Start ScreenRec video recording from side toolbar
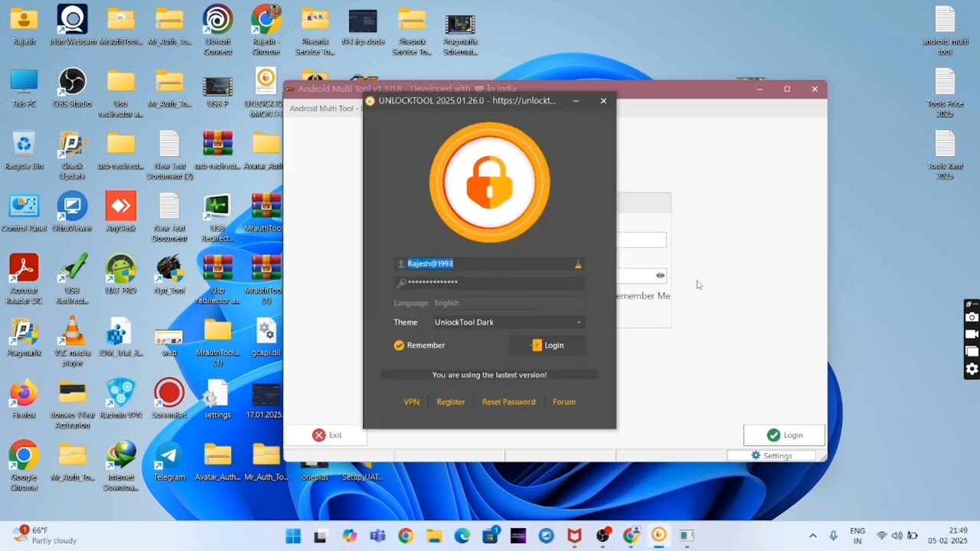 (972, 334)
